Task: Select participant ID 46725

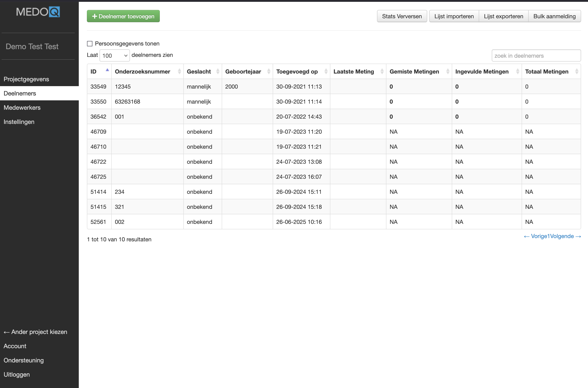Action: (98, 177)
